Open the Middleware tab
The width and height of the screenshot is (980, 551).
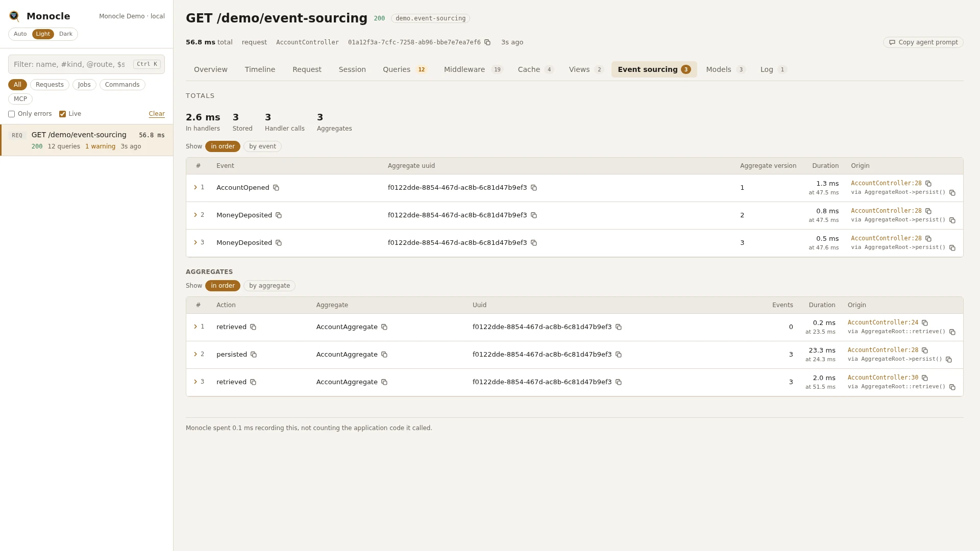coord(473,69)
